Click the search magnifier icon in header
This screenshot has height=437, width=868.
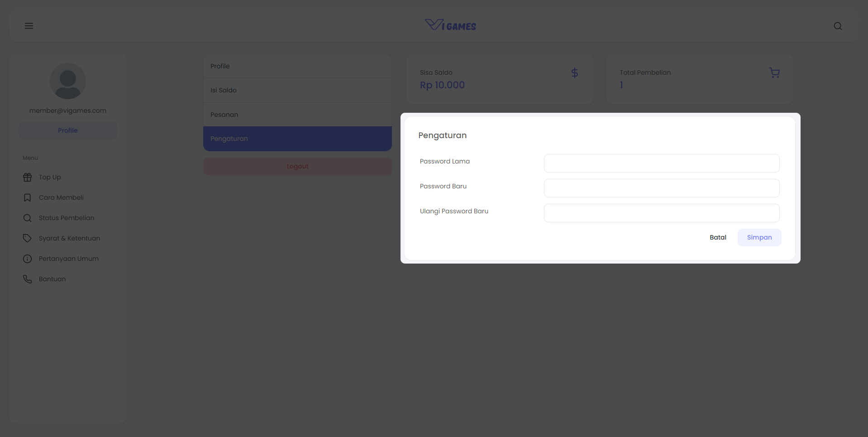838,26
